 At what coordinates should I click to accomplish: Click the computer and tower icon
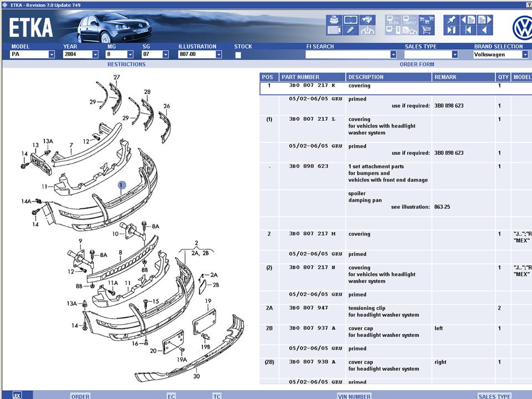click(x=393, y=30)
